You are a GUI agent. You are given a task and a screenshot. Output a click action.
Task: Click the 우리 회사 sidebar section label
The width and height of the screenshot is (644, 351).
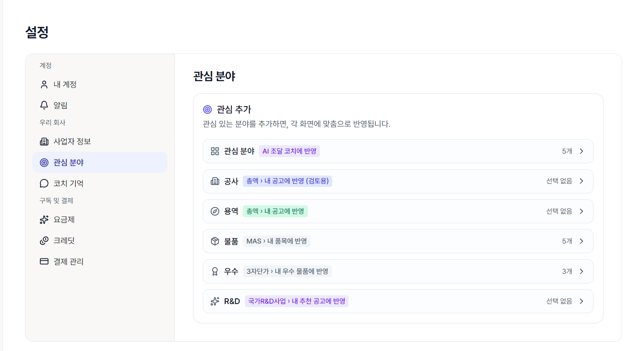click(x=52, y=122)
